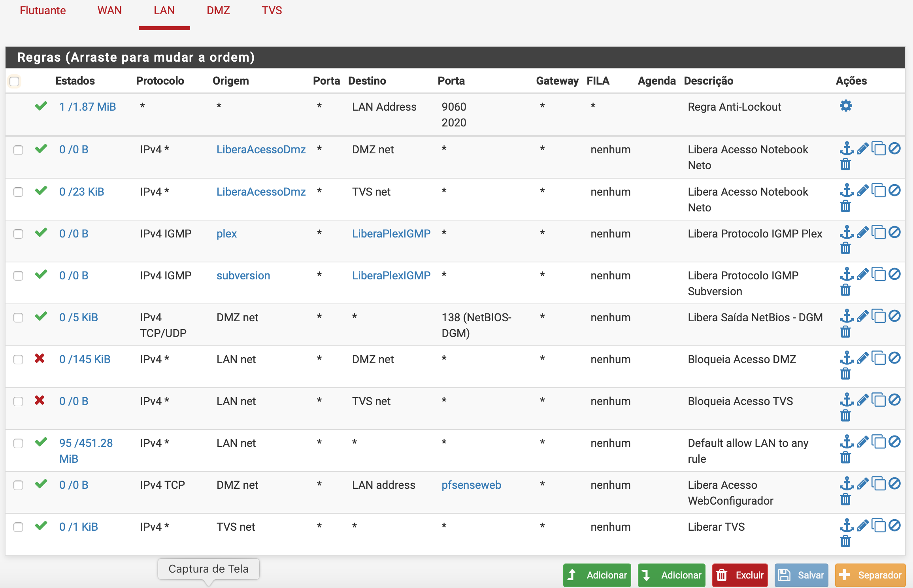Copy the Libera Protocolo IGMP Subversion rule

click(x=879, y=274)
